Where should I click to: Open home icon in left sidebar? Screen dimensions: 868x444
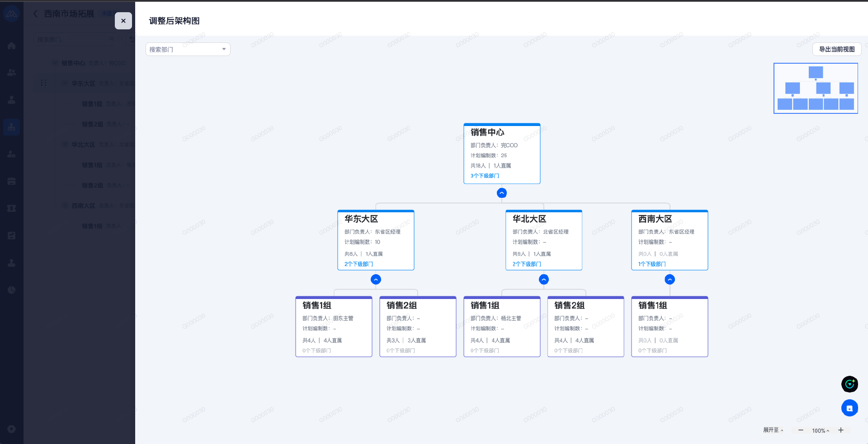[12, 46]
